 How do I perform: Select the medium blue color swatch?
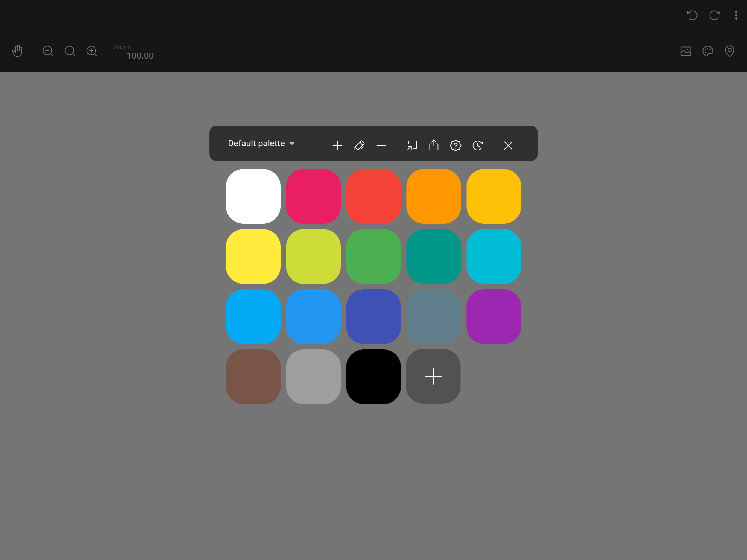coord(313,316)
